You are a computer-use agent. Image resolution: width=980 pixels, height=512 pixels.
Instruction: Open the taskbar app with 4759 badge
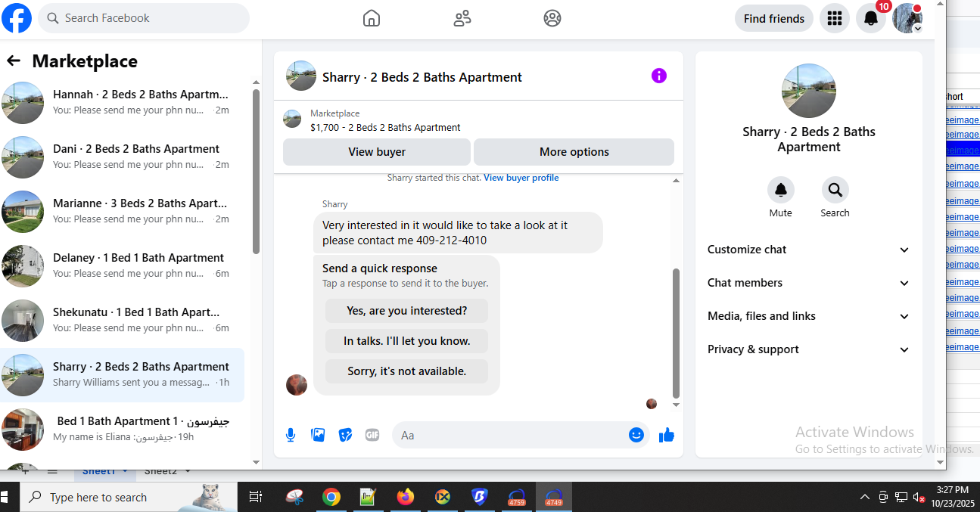517,497
